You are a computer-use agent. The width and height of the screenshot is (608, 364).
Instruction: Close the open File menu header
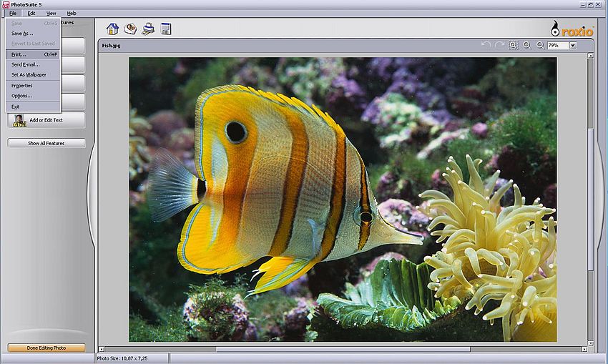coord(13,13)
